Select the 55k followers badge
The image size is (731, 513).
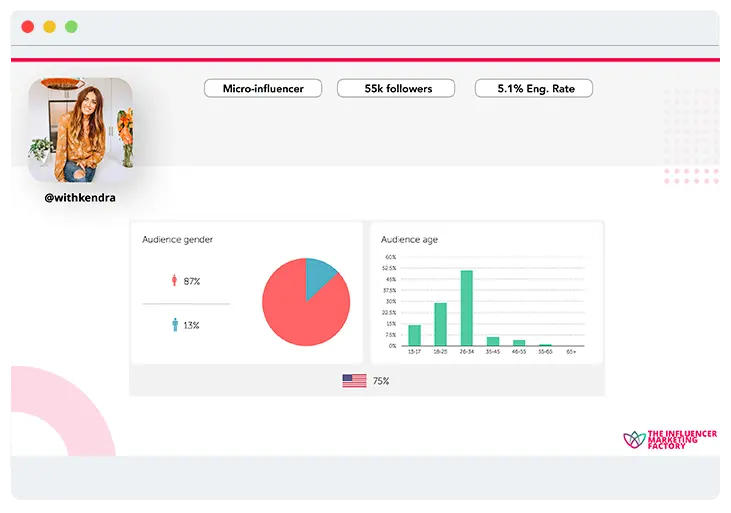click(396, 88)
